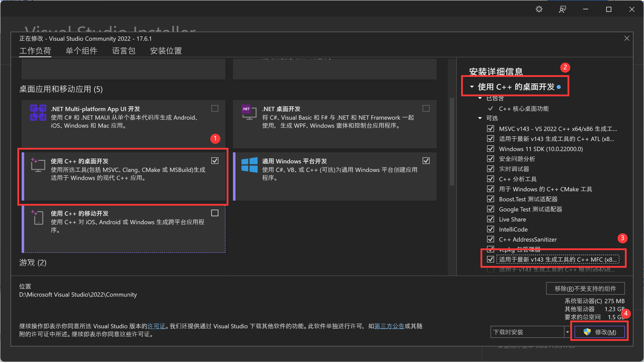Click the .NET desktop development icon
This screenshot has width=644, height=362.
pyautogui.click(x=249, y=112)
